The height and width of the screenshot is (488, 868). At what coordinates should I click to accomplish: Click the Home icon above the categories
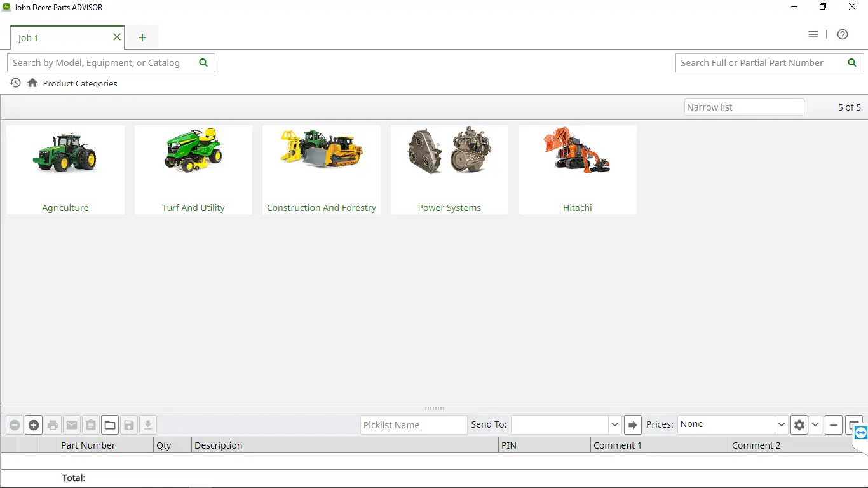point(32,83)
